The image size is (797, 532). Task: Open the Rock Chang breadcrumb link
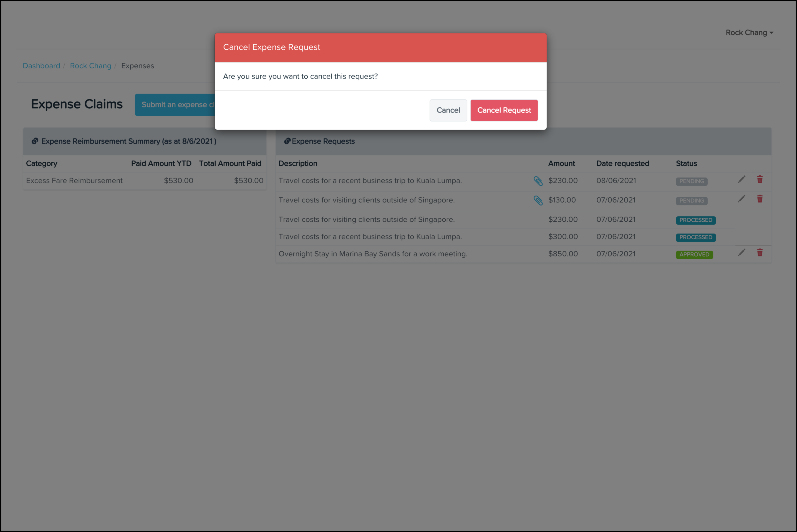point(90,66)
